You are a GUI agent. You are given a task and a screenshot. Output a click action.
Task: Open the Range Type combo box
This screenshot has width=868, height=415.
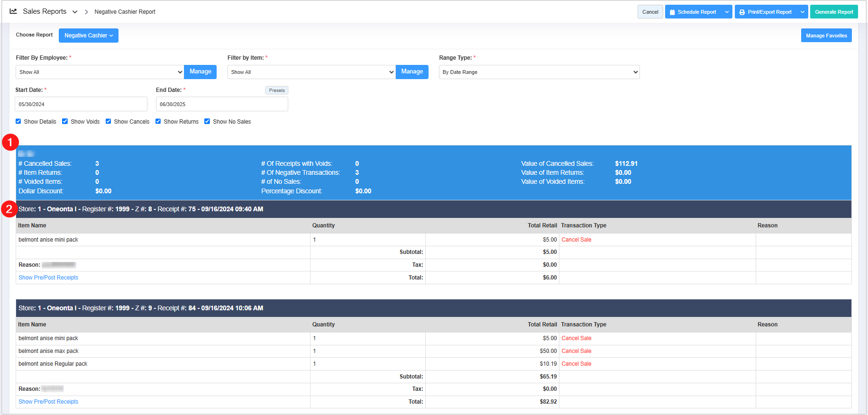pos(539,72)
